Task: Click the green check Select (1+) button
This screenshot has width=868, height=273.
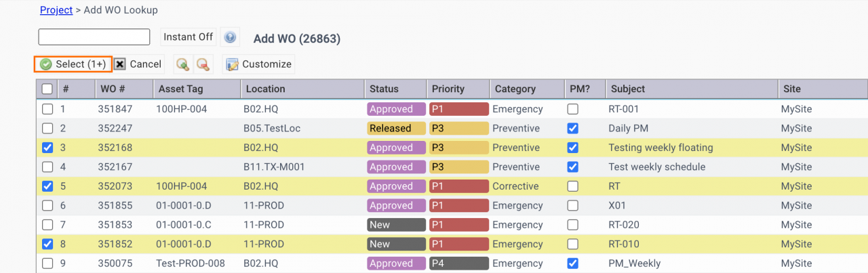Action: click(x=73, y=64)
